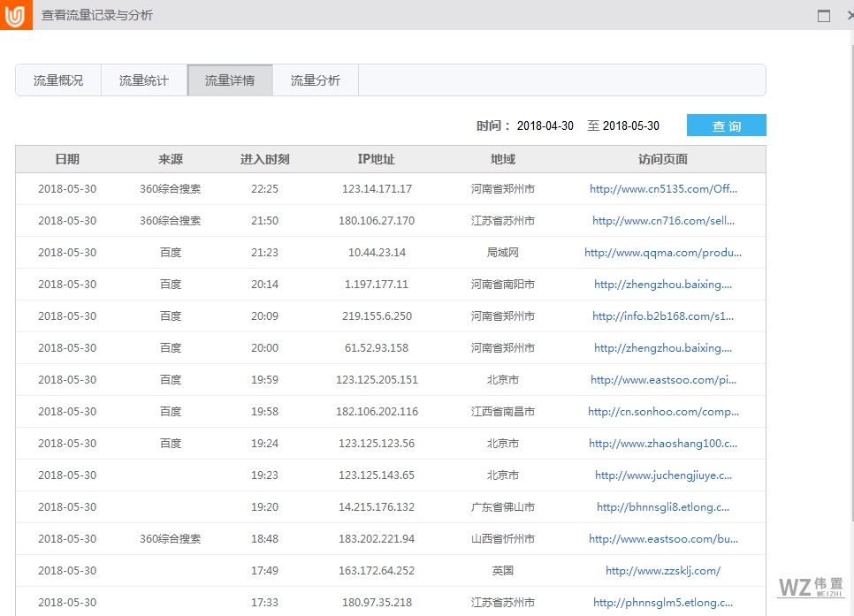Open the http://www.zzsklj.com/ link

click(661, 570)
